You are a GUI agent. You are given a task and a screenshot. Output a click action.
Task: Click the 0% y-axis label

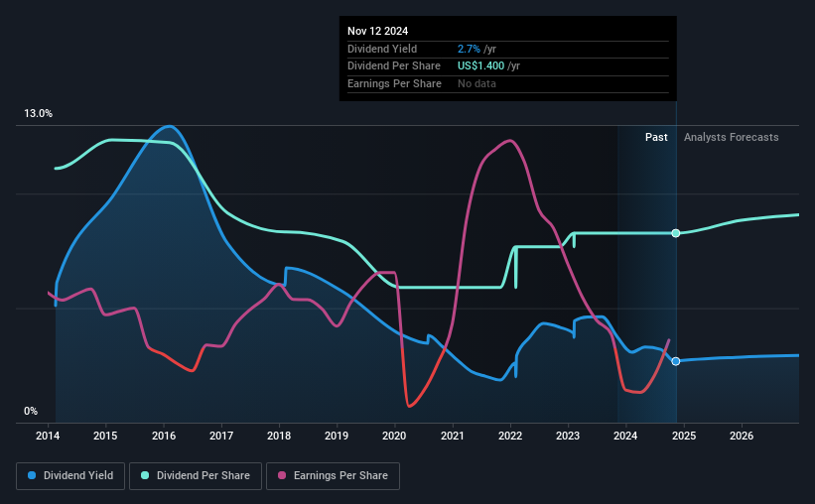(x=31, y=411)
